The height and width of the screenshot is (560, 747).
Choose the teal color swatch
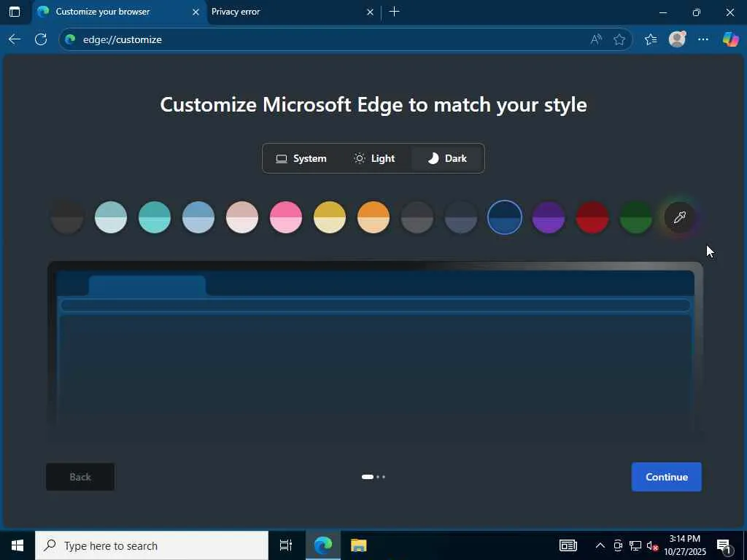[x=155, y=217]
